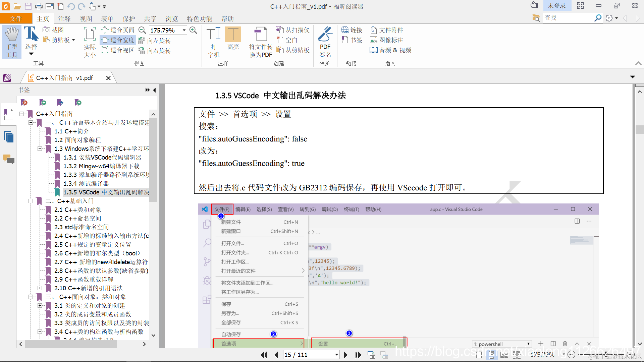Open the 文件 (File) menu
Image resolution: width=644 pixels, height=362 pixels.
pos(16,19)
